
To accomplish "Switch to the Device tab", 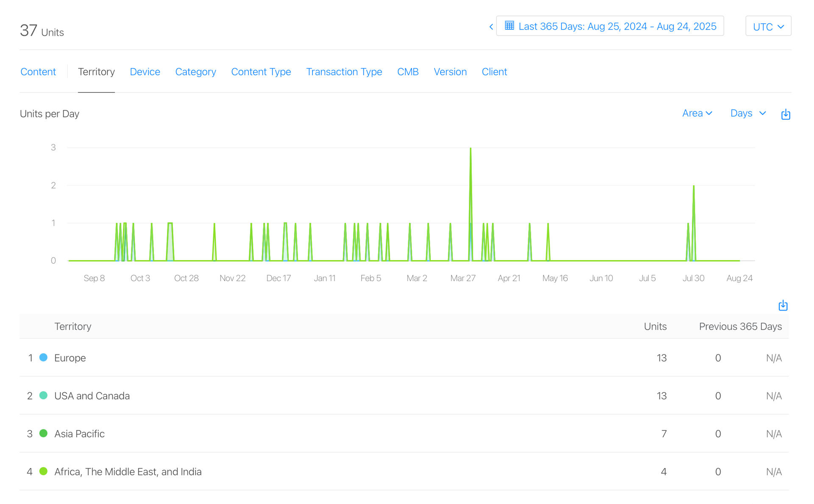I will click(x=145, y=72).
